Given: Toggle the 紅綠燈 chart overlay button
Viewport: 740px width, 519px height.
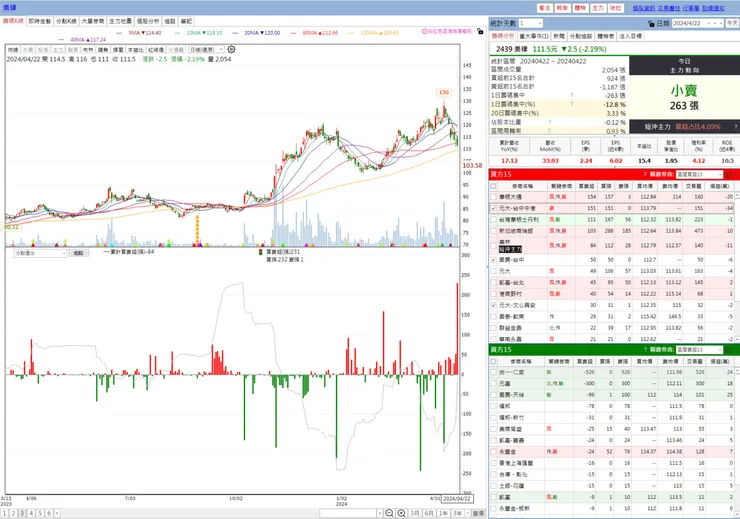Looking at the screenshot, I should [x=156, y=50].
